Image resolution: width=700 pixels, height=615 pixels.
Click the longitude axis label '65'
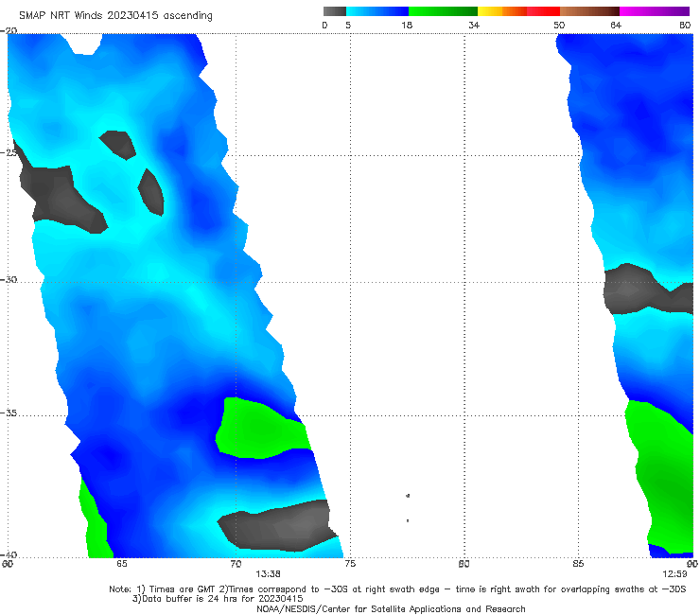121,564
